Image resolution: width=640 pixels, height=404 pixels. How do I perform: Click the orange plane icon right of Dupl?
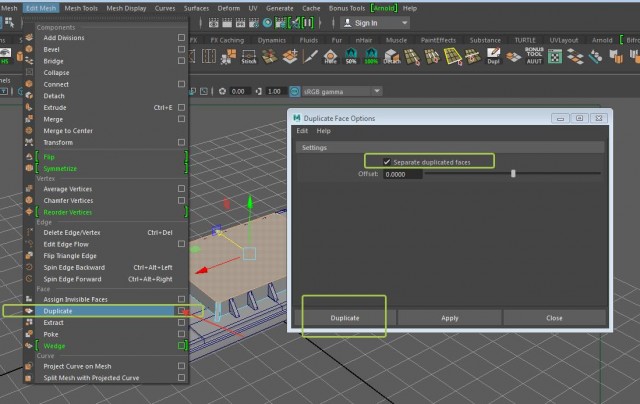click(x=513, y=57)
